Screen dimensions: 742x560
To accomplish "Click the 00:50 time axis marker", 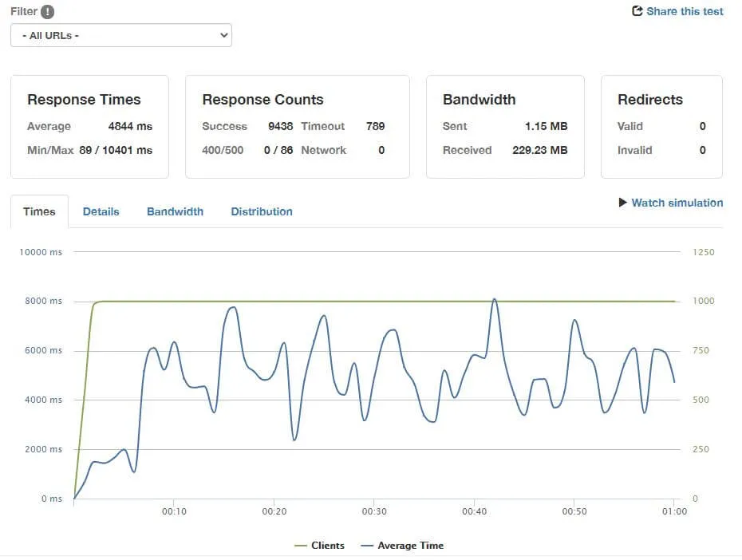I will pyautogui.click(x=574, y=511).
